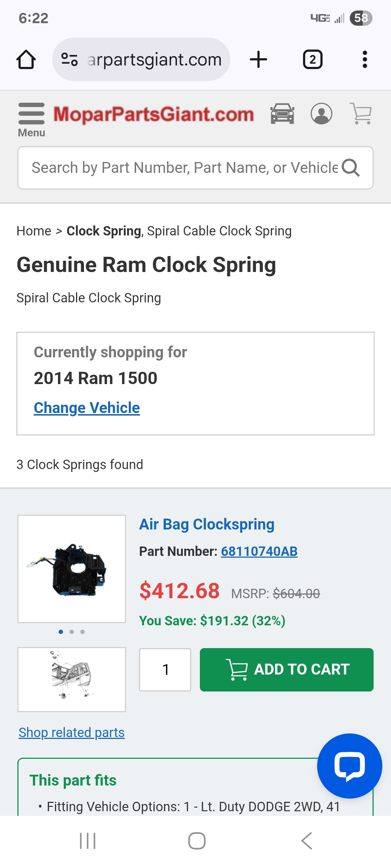Open the account profile icon

pyautogui.click(x=322, y=114)
